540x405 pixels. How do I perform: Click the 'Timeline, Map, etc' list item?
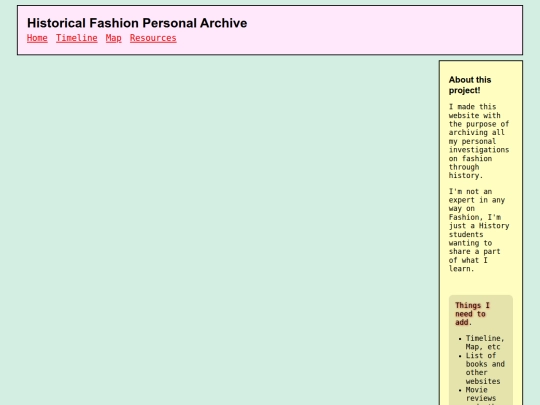click(485, 342)
